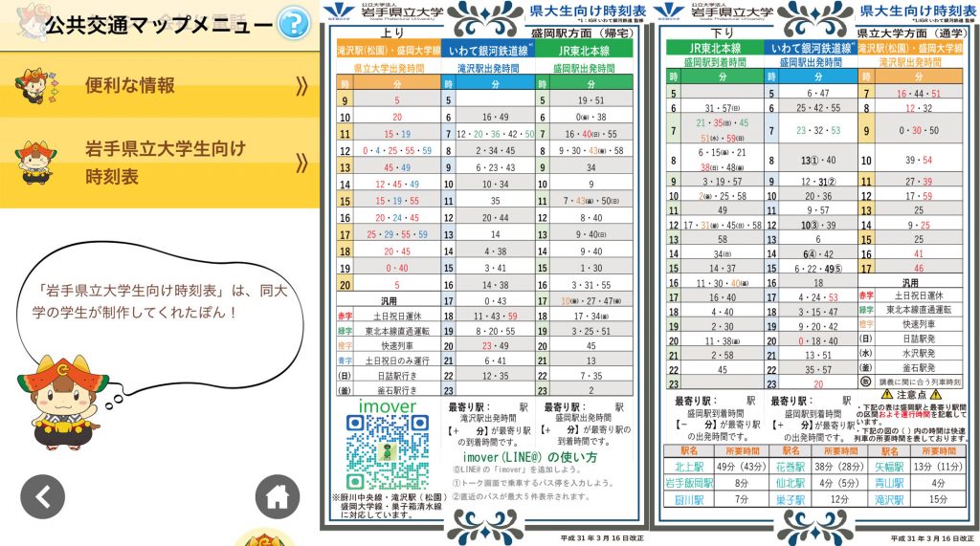
Task: Tap mascot icon beside 岩手県立大学生向け時刻表
Action: (x=37, y=163)
